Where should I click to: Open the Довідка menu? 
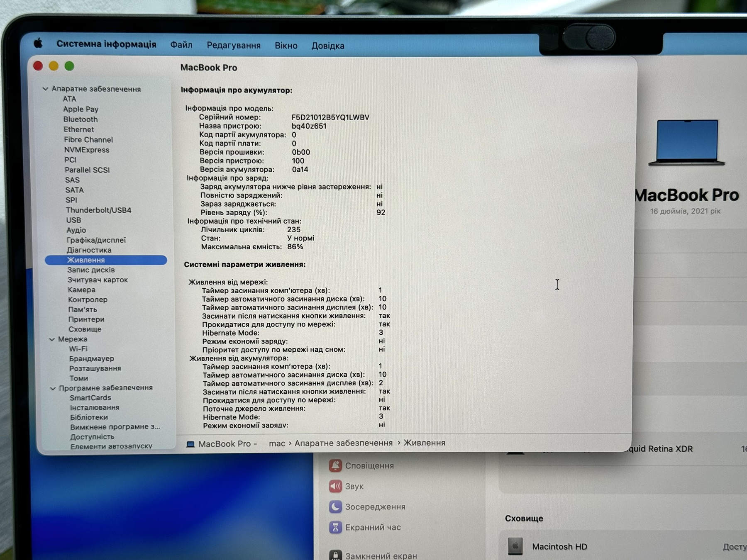328,46
